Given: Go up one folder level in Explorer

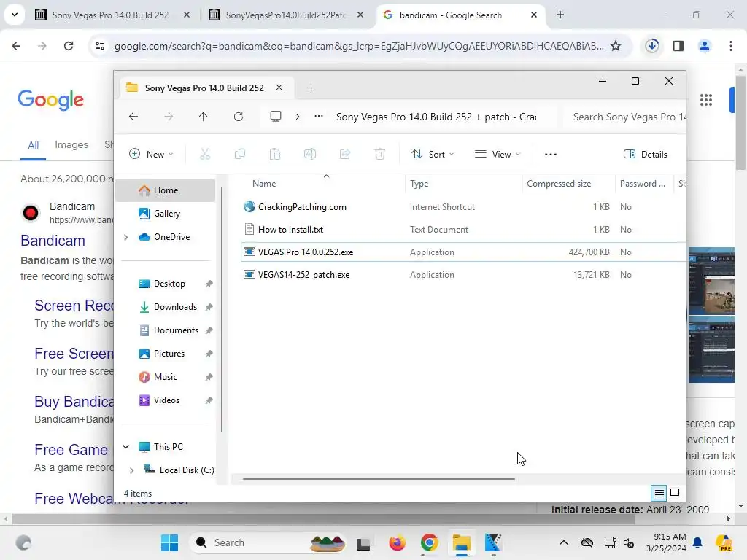Looking at the screenshot, I should [x=203, y=117].
